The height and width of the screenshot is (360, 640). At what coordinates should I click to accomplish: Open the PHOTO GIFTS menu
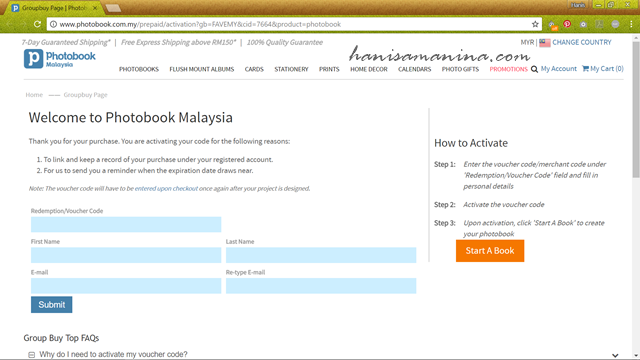pyautogui.click(x=460, y=69)
